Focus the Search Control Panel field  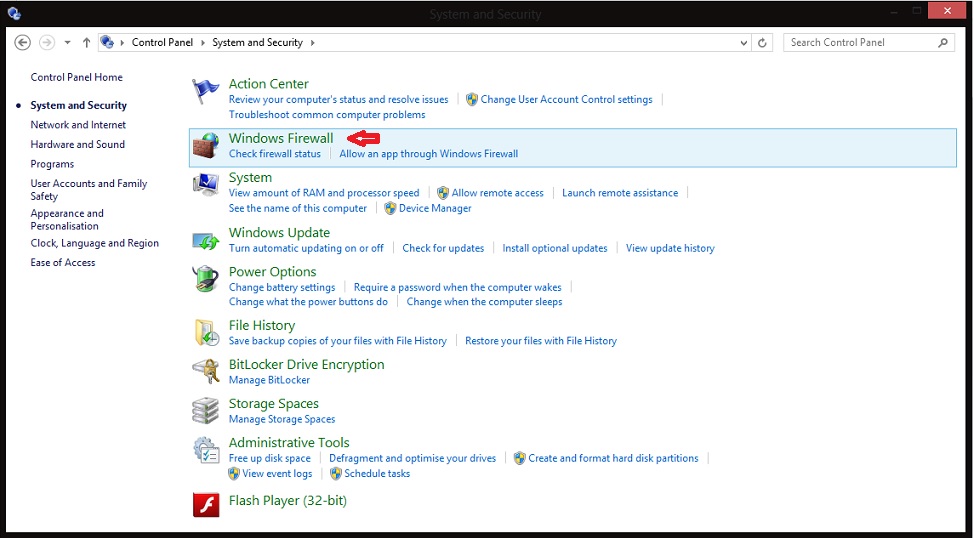point(868,42)
